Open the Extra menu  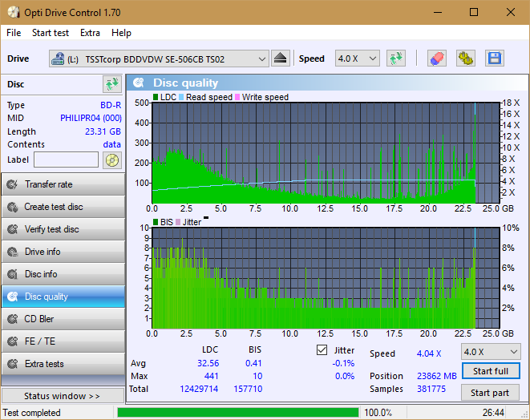pos(90,33)
